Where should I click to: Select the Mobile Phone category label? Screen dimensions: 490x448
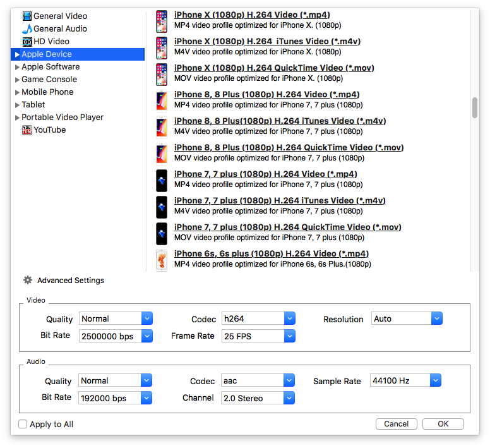[47, 92]
